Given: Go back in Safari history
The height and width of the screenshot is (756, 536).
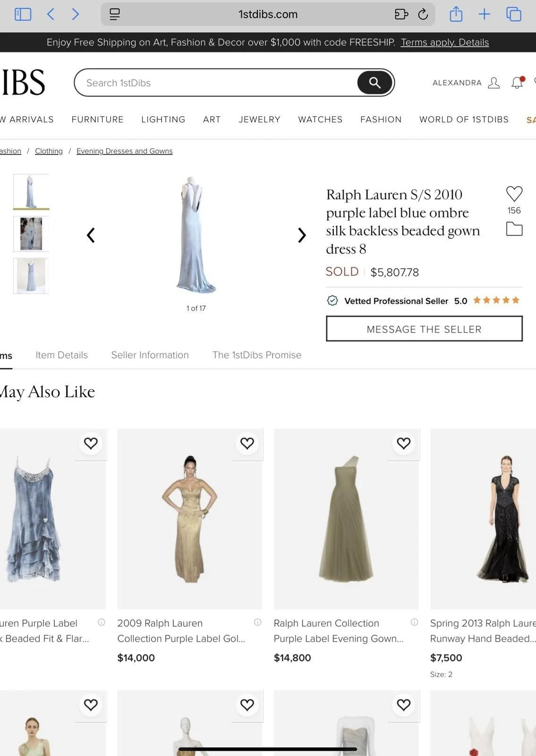Looking at the screenshot, I should (x=51, y=14).
